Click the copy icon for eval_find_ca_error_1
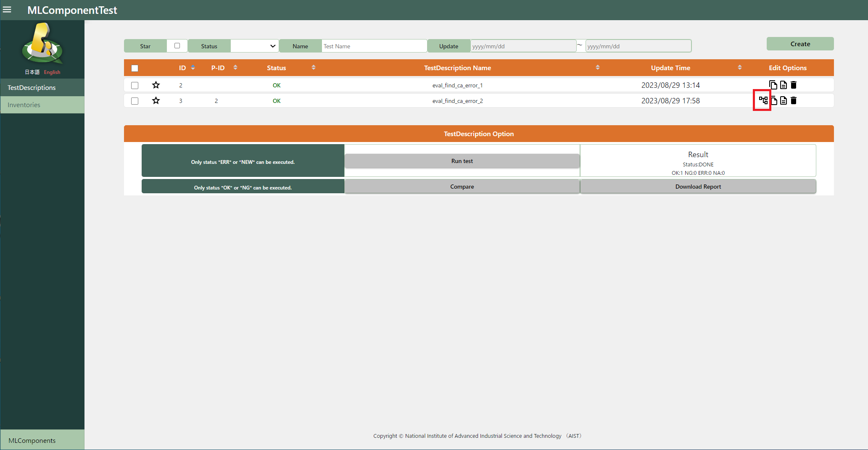This screenshot has height=450, width=868. click(773, 85)
